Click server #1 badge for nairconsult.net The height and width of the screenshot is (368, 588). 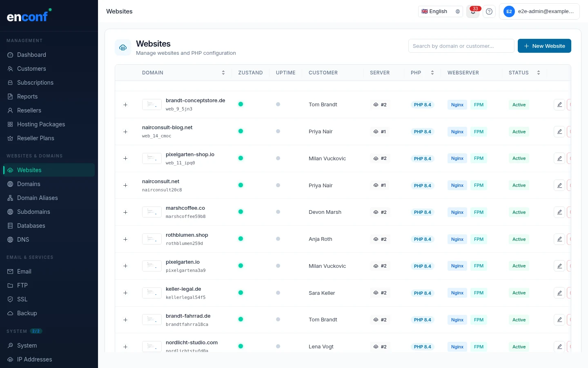tap(380, 185)
